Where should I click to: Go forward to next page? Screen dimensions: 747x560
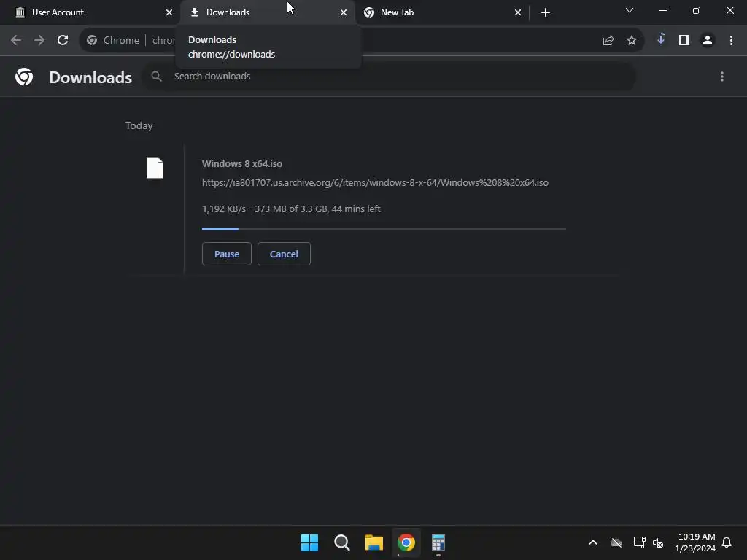pos(39,41)
